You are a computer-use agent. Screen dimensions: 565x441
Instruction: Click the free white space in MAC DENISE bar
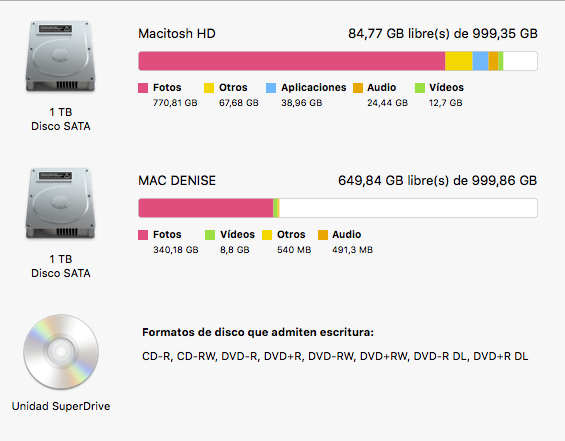(x=408, y=208)
